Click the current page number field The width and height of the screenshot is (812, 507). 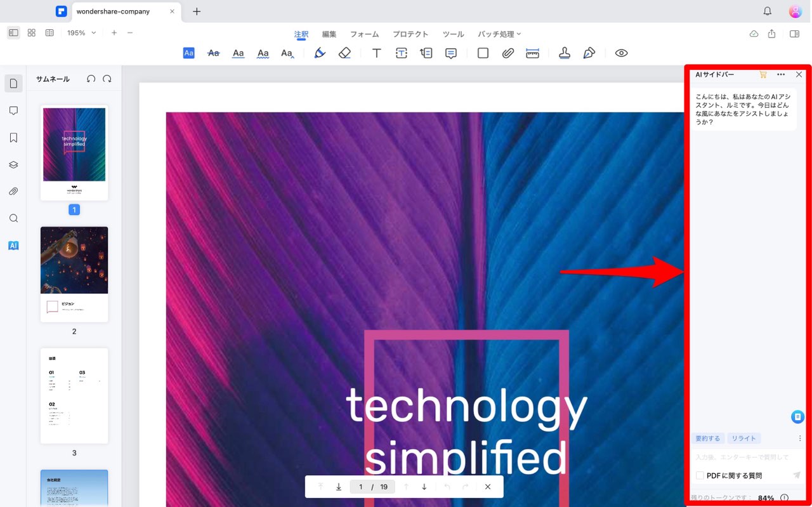click(361, 487)
